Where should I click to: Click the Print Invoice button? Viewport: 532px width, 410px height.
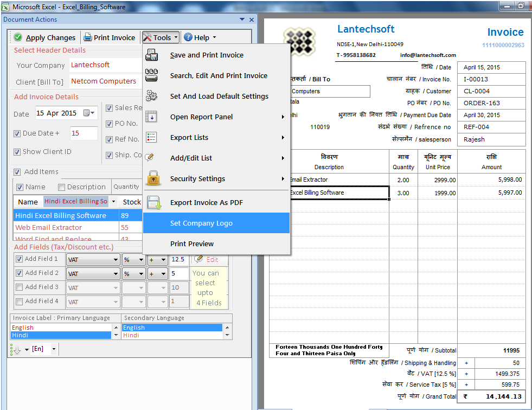pyautogui.click(x=109, y=37)
